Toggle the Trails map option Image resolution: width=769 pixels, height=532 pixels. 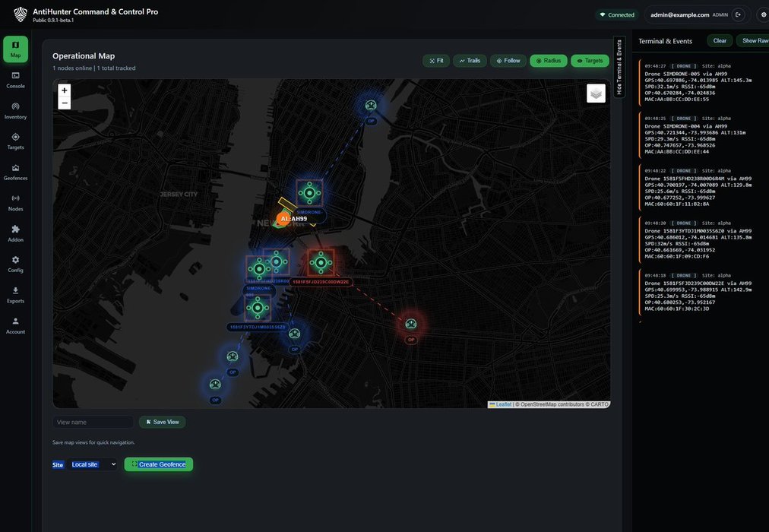(470, 61)
